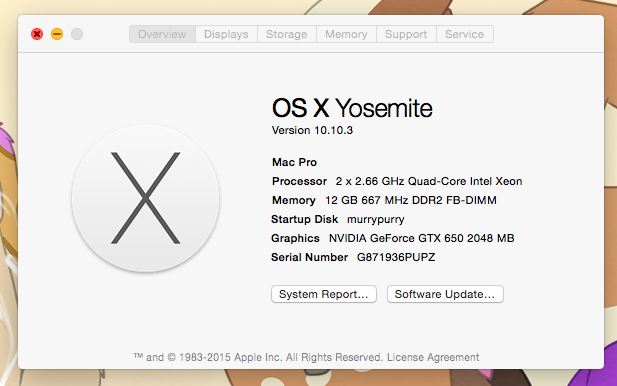Screen dimensions: 617x386
Task: Open the Storage tab
Action: tap(286, 34)
